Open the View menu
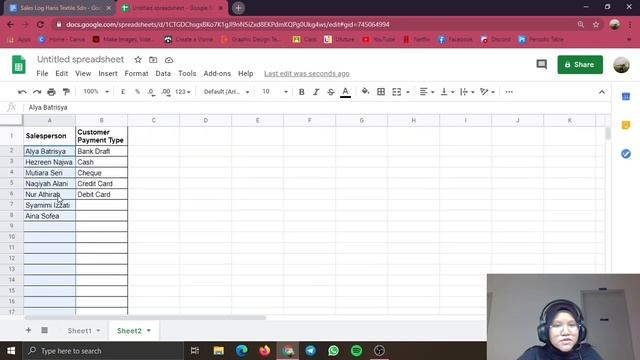This screenshot has width=640, height=360. click(x=83, y=73)
